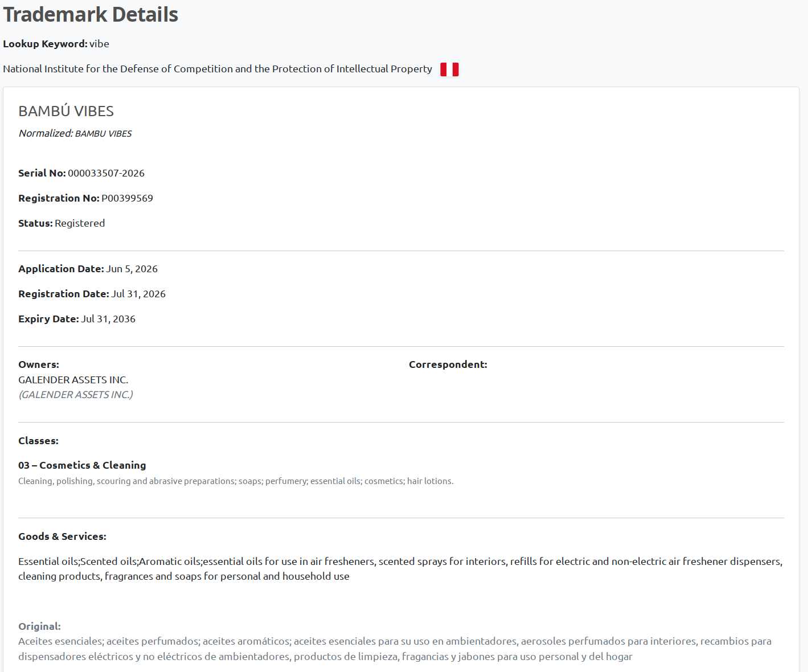The width and height of the screenshot is (808, 672).
Task: Click the grey "Original:" label
Action: 39,626
